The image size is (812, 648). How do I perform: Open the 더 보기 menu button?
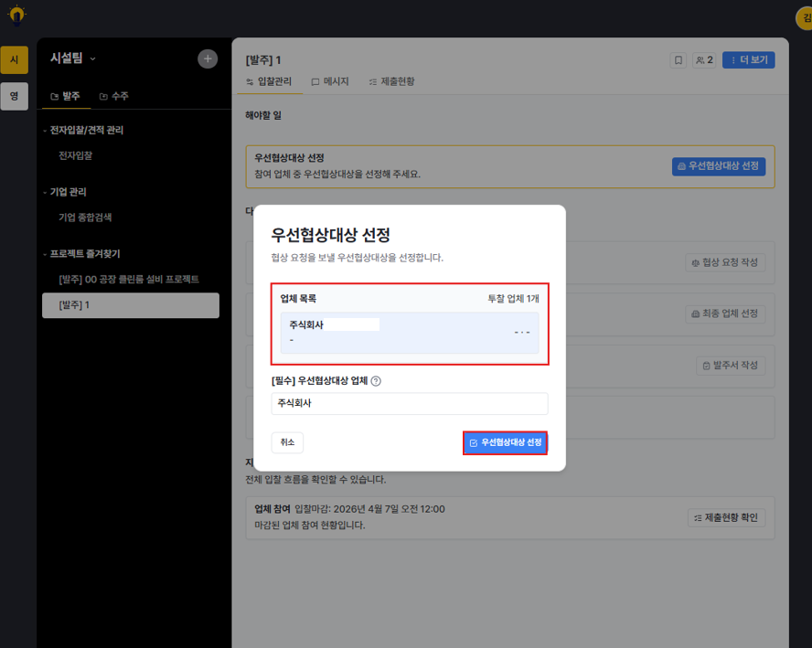pyautogui.click(x=749, y=60)
